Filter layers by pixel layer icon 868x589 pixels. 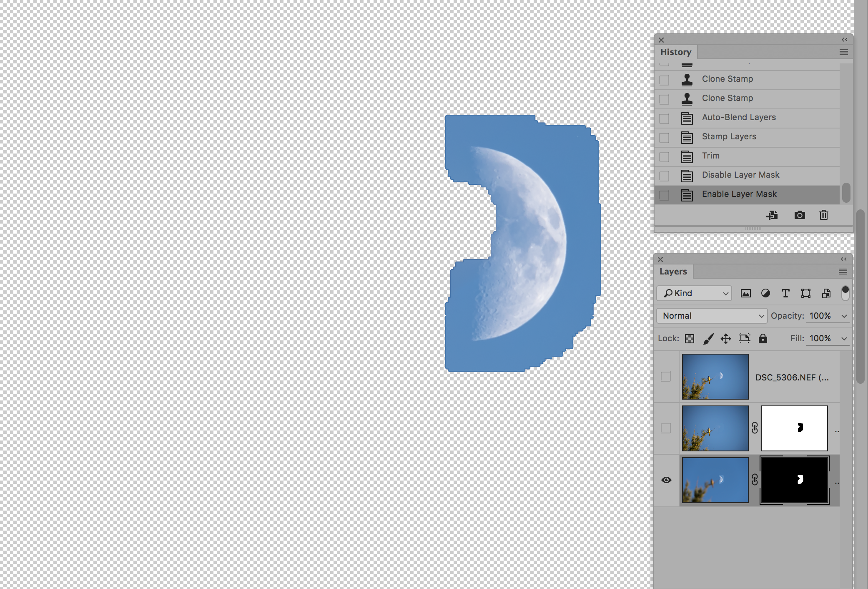click(x=745, y=293)
